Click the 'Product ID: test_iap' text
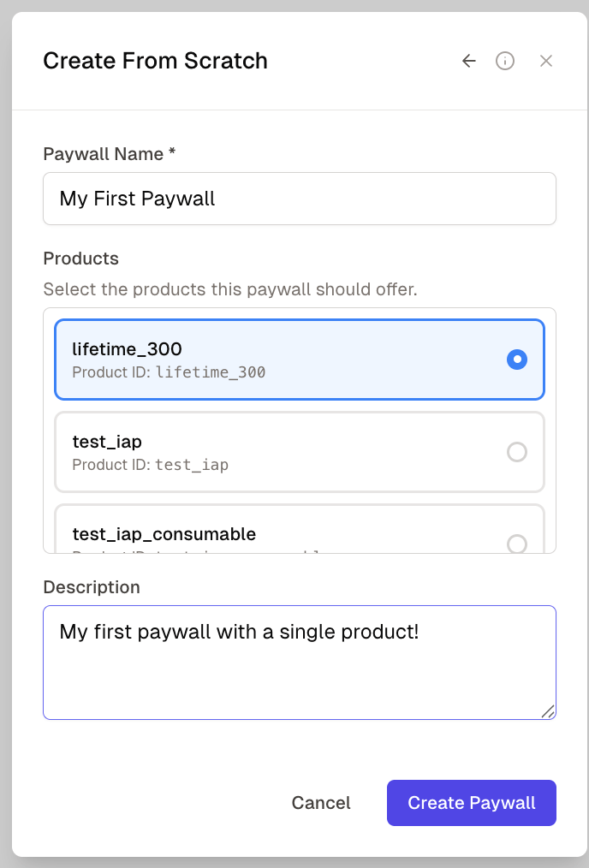This screenshot has width=589, height=868. (x=151, y=465)
